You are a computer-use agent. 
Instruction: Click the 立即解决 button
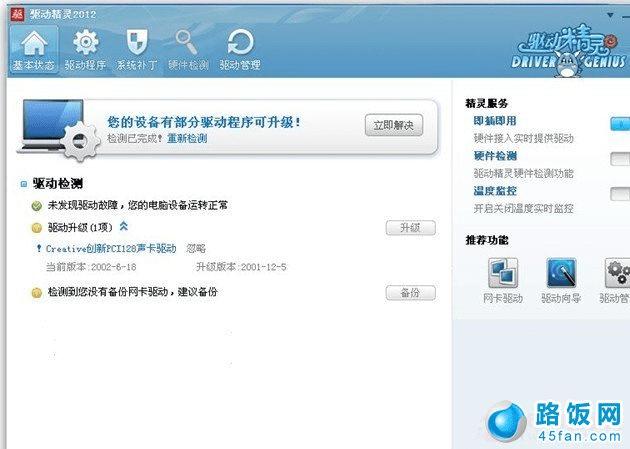(394, 125)
